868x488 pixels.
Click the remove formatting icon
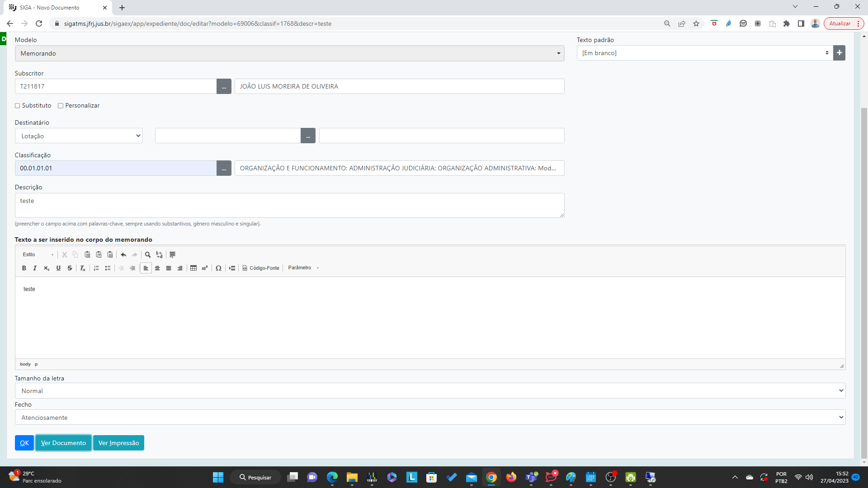83,268
